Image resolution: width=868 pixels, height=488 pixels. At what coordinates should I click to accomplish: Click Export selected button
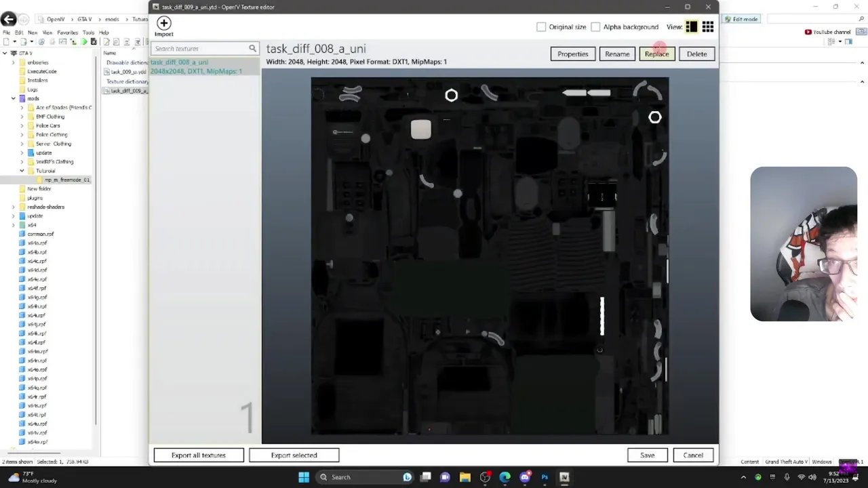tap(294, 455)
